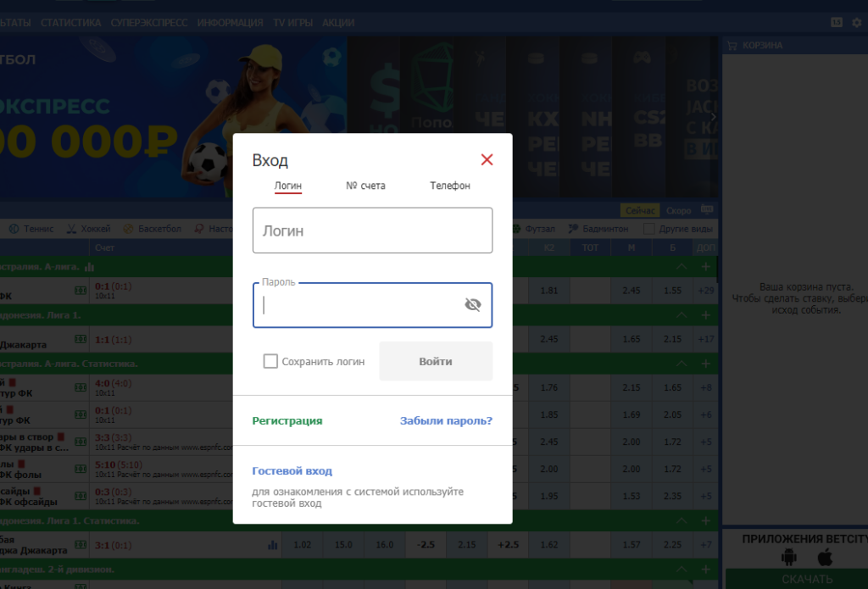Open settings gear icon in top bar

(x=857, y=23)
